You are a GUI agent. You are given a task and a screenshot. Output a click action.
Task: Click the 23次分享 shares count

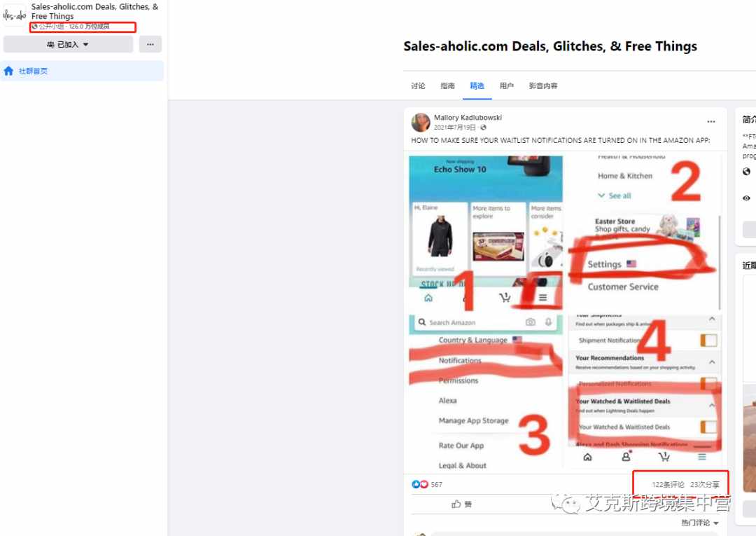[704, 484]
